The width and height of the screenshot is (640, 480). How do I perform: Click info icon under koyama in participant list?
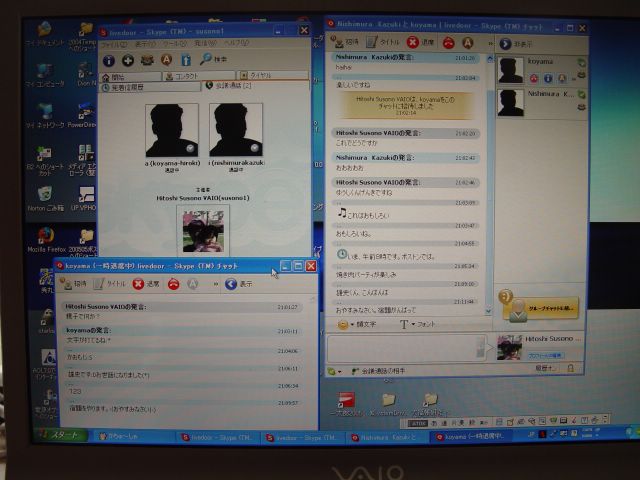(x=548, y=78)
